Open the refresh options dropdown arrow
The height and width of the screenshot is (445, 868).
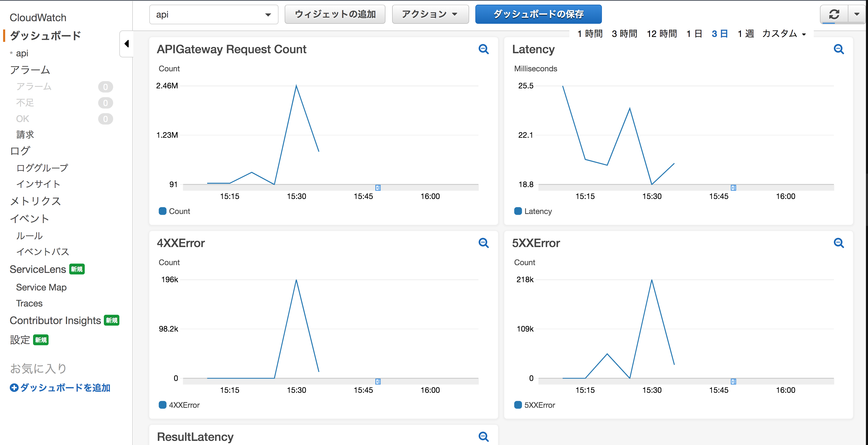coord(857,14)
